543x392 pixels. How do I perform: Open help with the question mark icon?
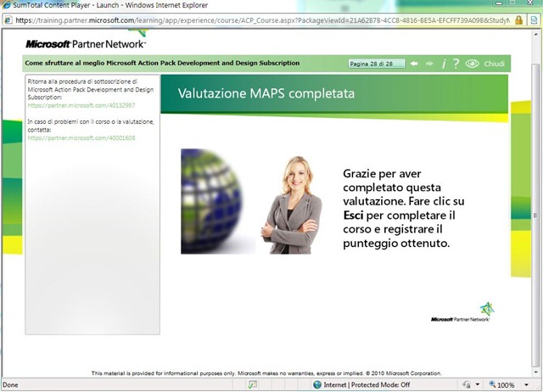[x=456, y=64]
